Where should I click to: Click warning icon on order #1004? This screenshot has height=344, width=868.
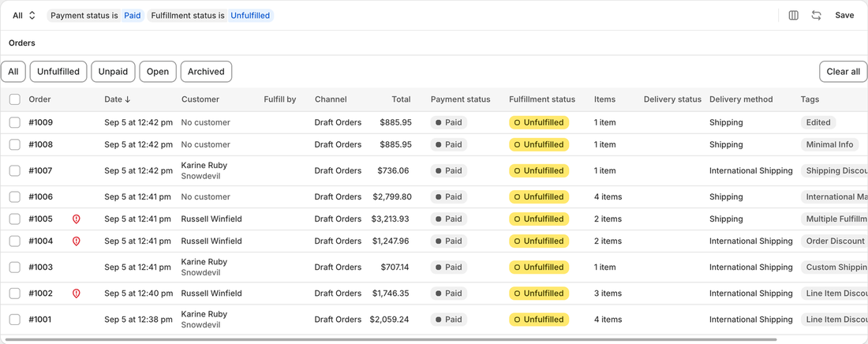tap(77, 241)
